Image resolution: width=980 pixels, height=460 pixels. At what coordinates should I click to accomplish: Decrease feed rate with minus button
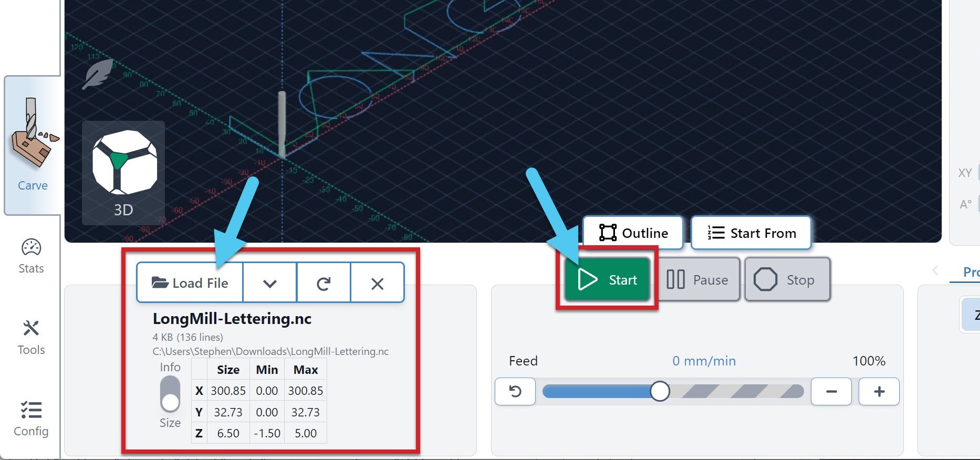831,392
